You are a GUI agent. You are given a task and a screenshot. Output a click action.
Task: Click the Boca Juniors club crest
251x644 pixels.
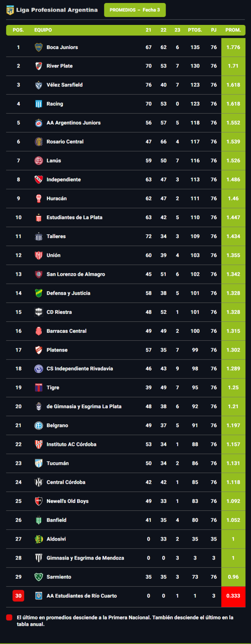pos(39,47)
